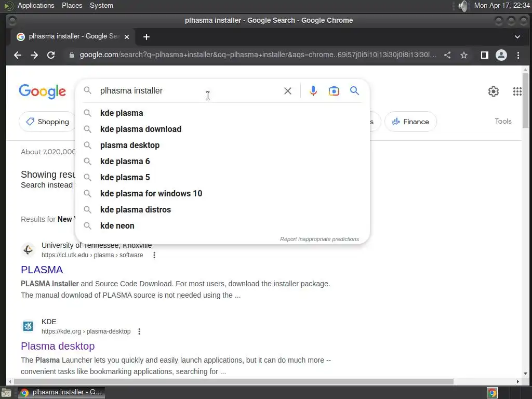Click the KDE favicon beside kde.org result

pos(28,326)
